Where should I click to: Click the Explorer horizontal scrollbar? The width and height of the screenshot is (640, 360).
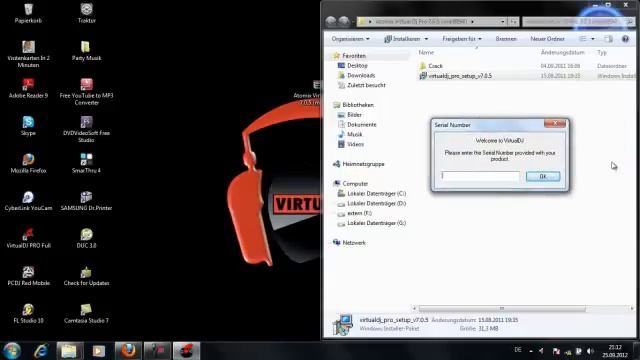tap(502, 309)
